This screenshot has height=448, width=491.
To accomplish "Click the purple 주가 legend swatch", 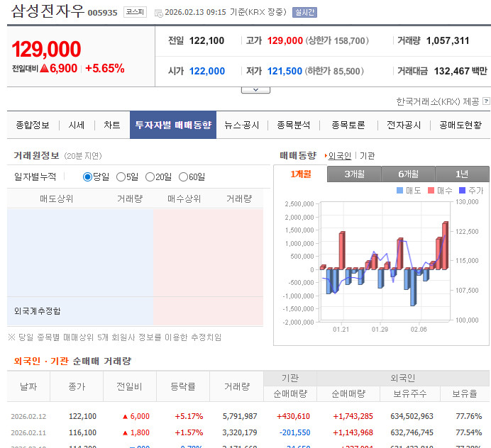I will [462, 190].
